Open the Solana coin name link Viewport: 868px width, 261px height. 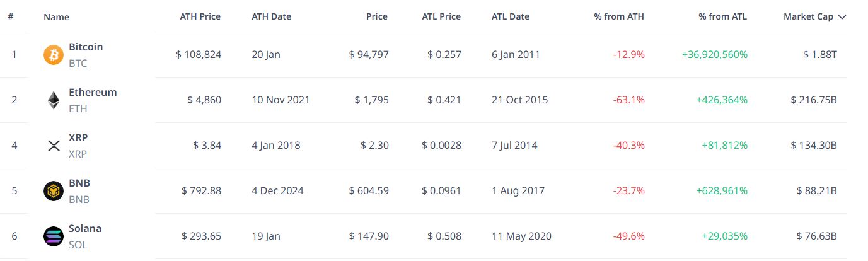(x=85, y=229)
